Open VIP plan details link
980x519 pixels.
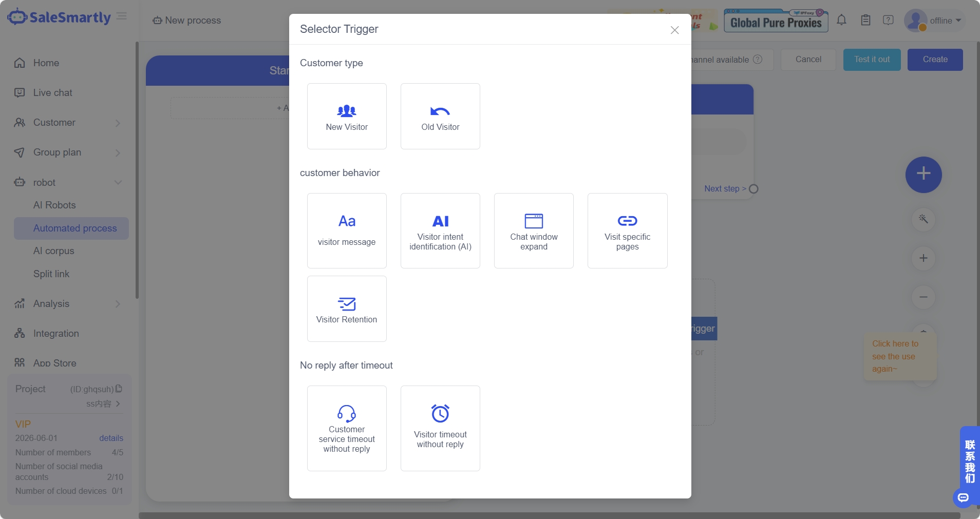(111, 438)
